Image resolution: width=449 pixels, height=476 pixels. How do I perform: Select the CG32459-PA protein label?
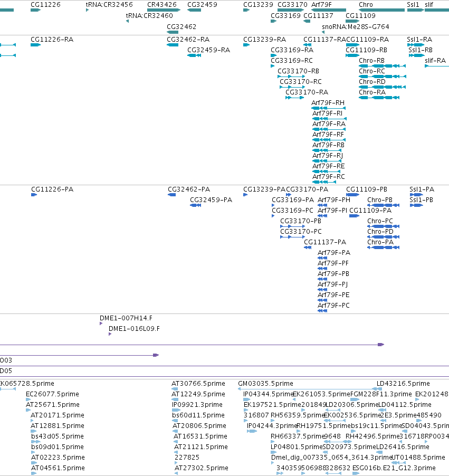211,200
